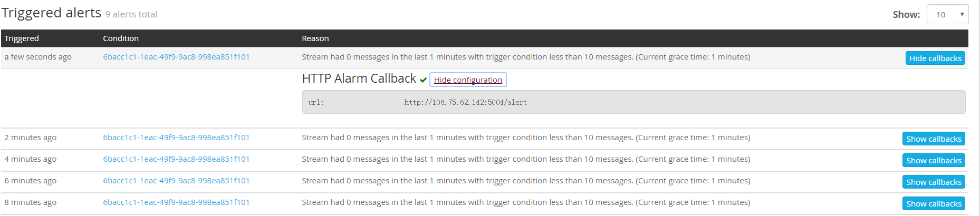Click the "a few seconds ago" timestamp
The image size is (980, 216).
point(38,57)
